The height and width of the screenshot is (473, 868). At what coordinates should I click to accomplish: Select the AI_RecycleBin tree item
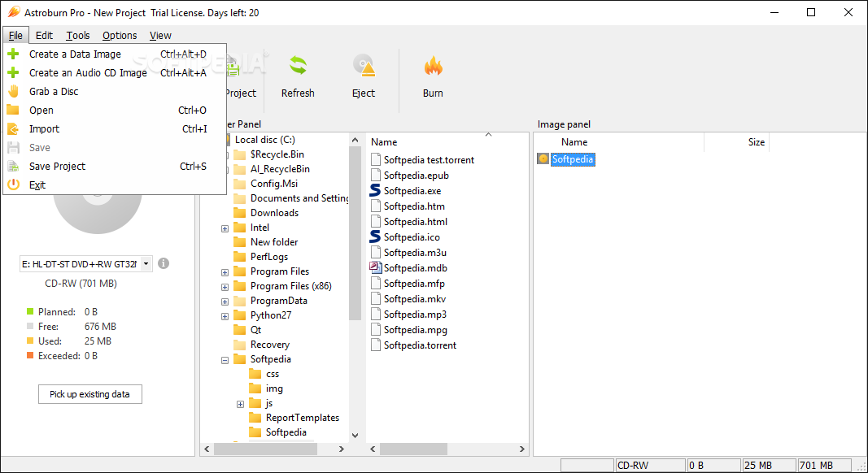point(280,169)
